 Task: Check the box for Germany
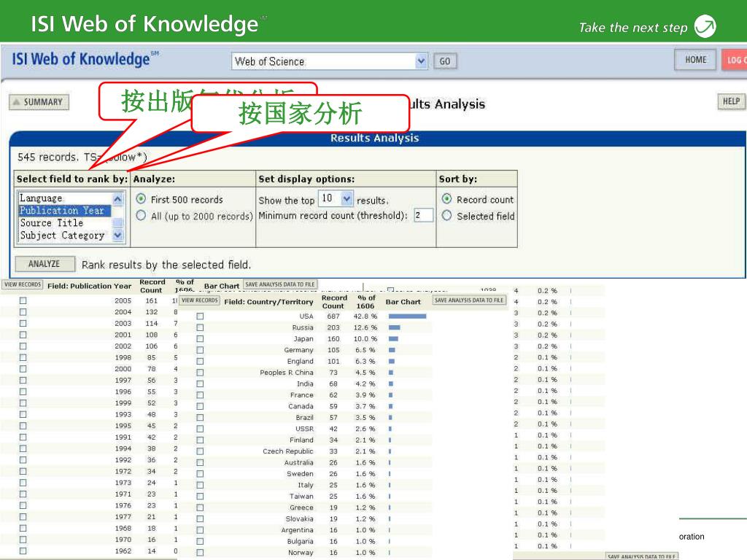(x=200, y=350)
